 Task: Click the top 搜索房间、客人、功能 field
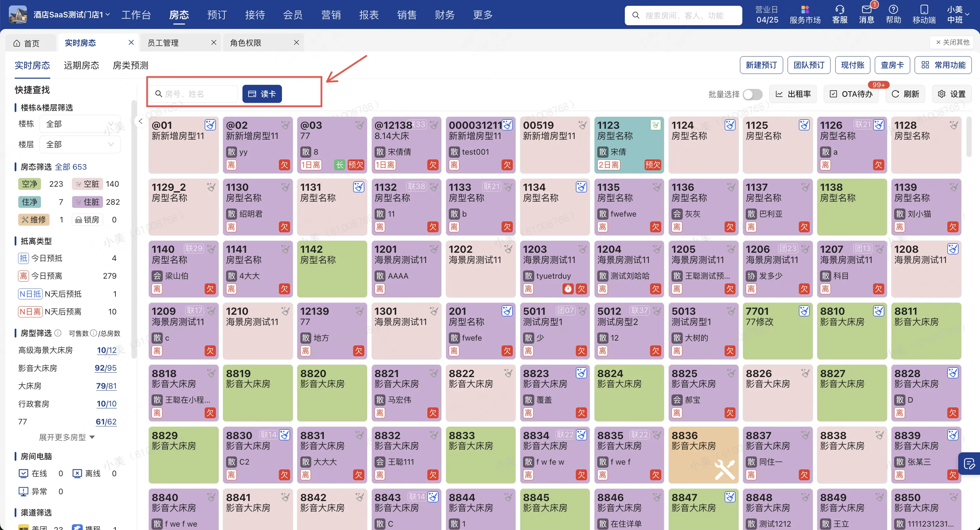click(683, 15)
